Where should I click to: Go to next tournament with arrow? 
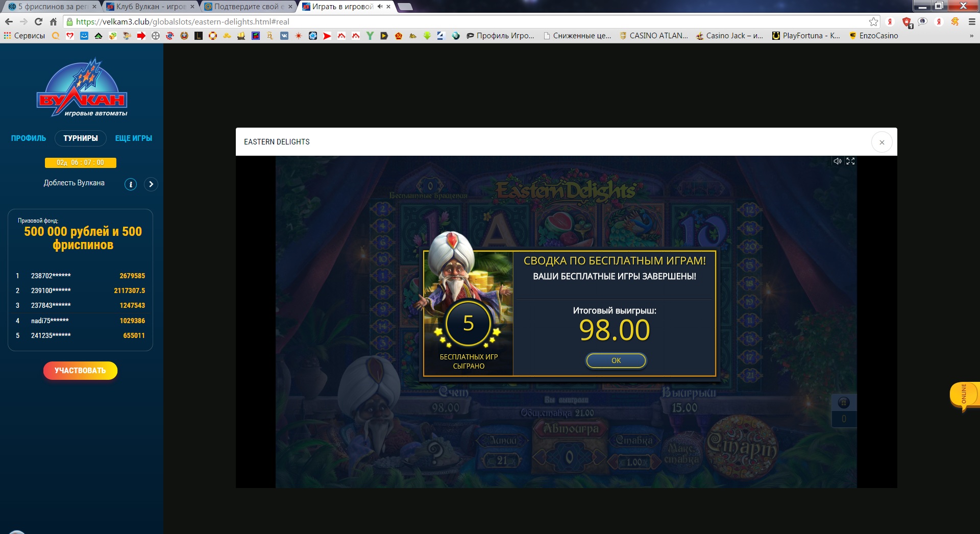(151, 184)
